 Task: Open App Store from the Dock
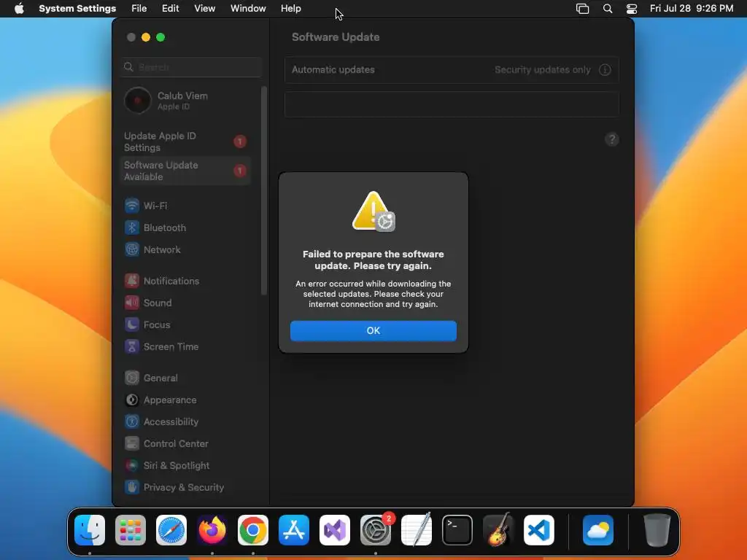coord(294,530)
